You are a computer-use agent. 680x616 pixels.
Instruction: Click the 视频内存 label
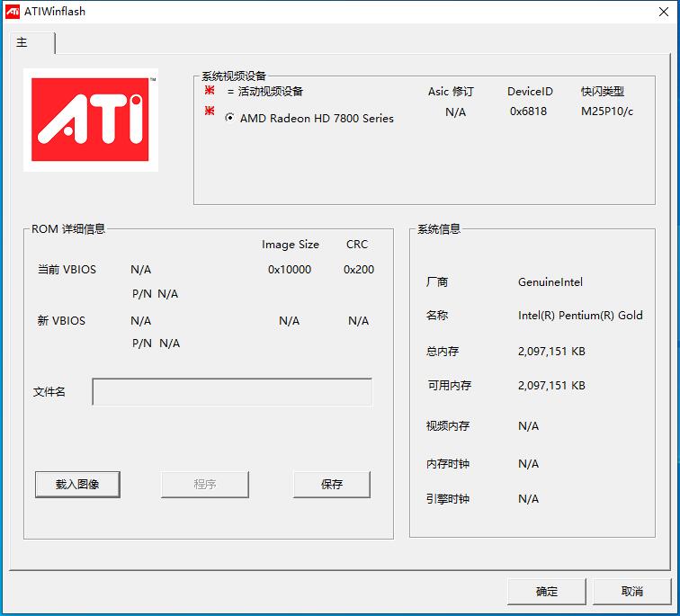tap(448, 426)
